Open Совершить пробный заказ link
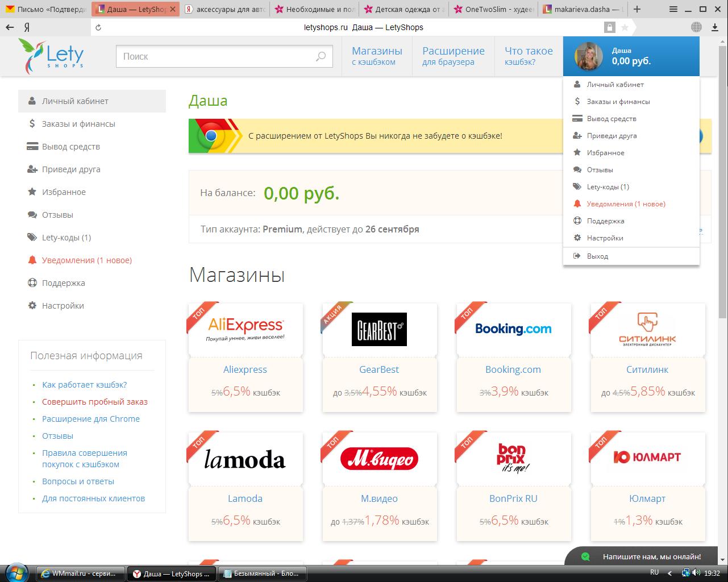This screenshot has width=728, height=582. (x=94, y=402)
